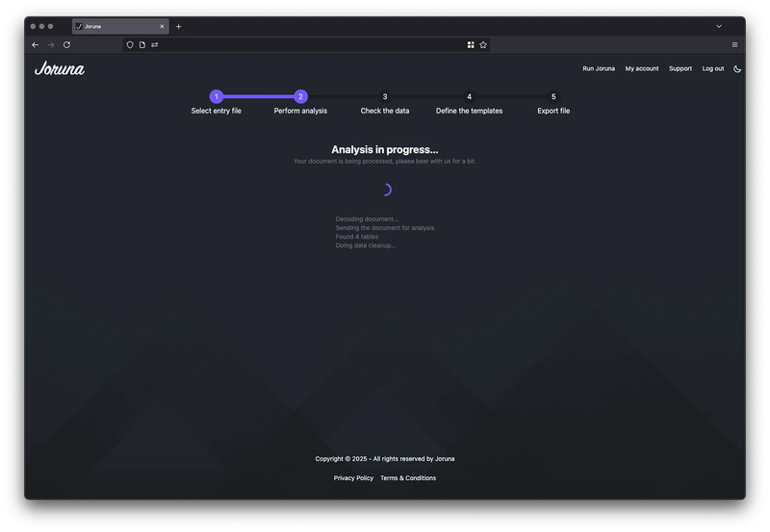Close the Joruna tab
Screen dimensions: 770x532
[x=162, y=26]
